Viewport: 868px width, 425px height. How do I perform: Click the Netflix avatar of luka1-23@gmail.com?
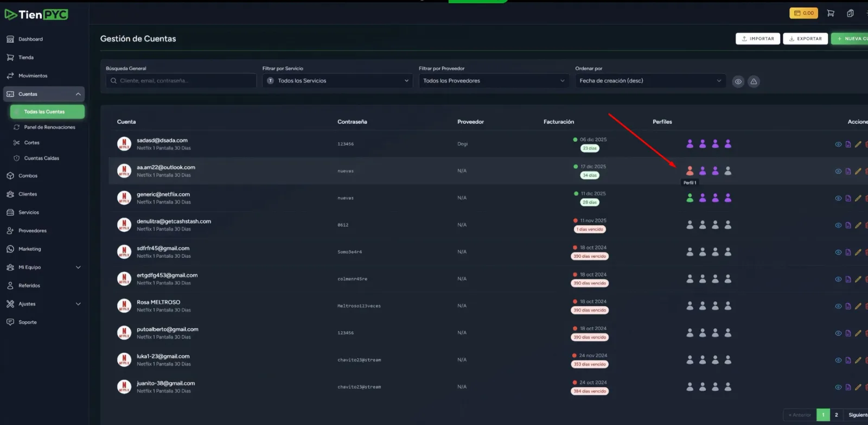point(124,360)
